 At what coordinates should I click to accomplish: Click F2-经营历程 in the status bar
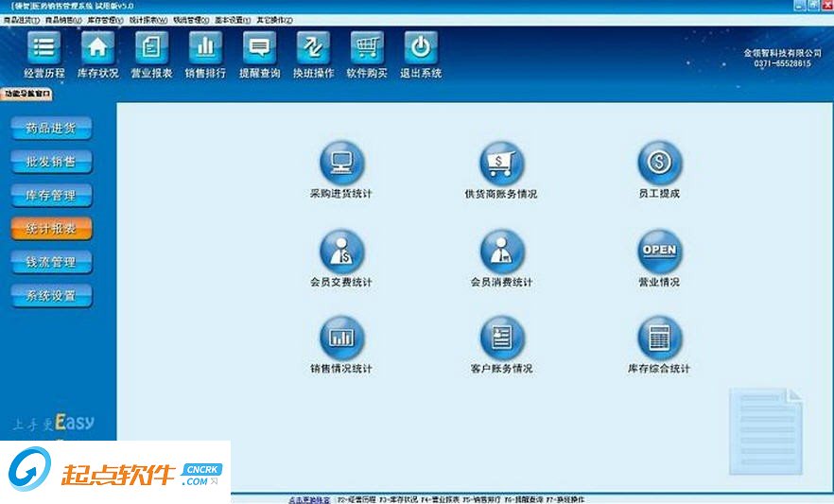356,500
